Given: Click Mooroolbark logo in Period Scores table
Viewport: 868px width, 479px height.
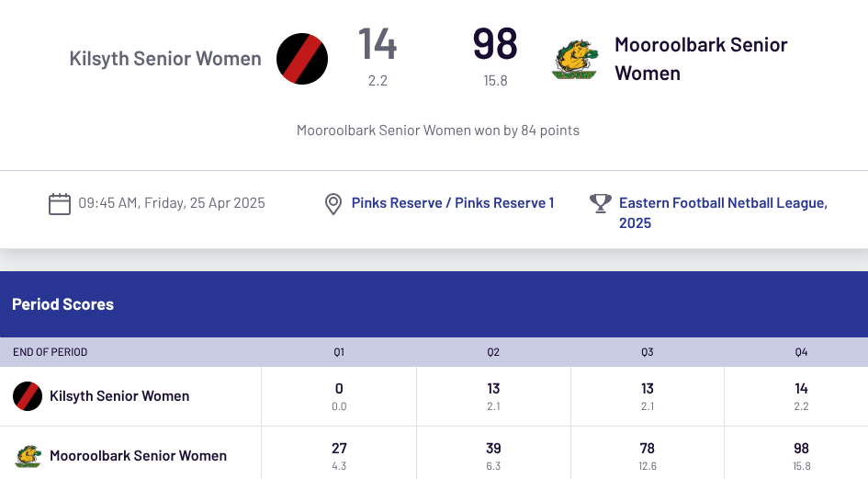Looking at the screenshot, I should pyautogui.click(x=28, y=456).
